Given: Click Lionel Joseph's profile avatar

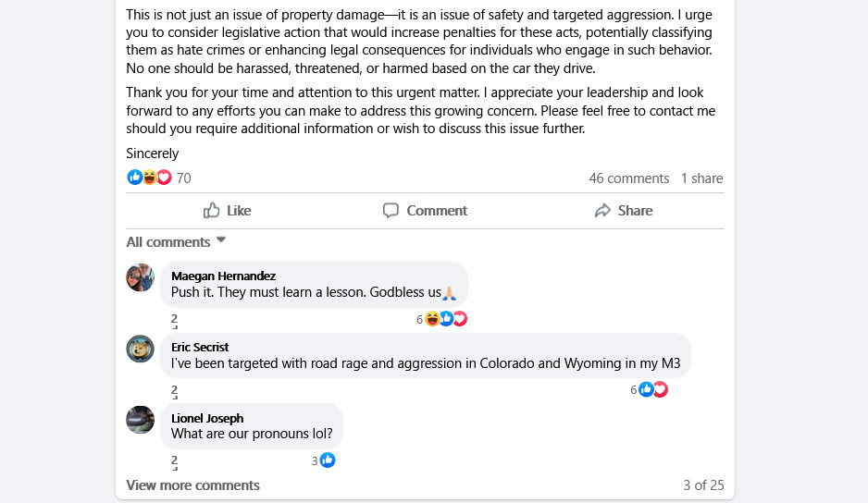Looking at the screenshot, I should pos(140,420).
